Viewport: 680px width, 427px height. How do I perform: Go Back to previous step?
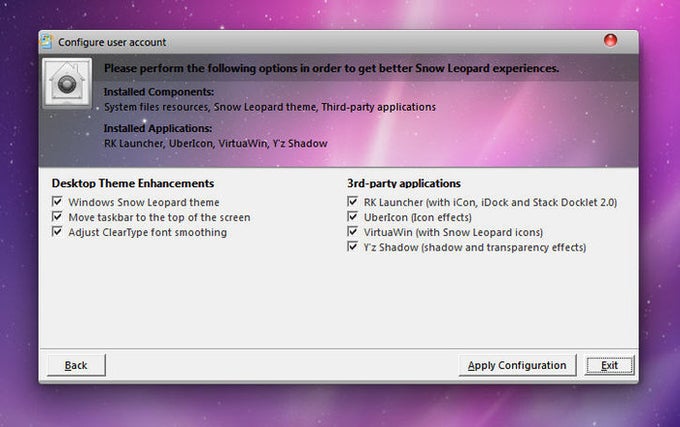(76, 365)
